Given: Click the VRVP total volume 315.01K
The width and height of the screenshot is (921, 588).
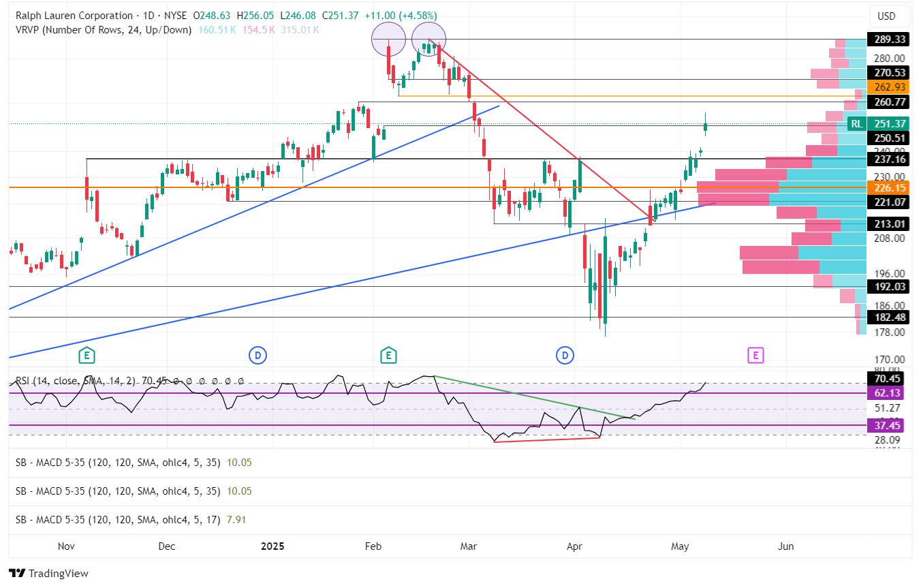Looking at the screenshot, I should point(300,29).
